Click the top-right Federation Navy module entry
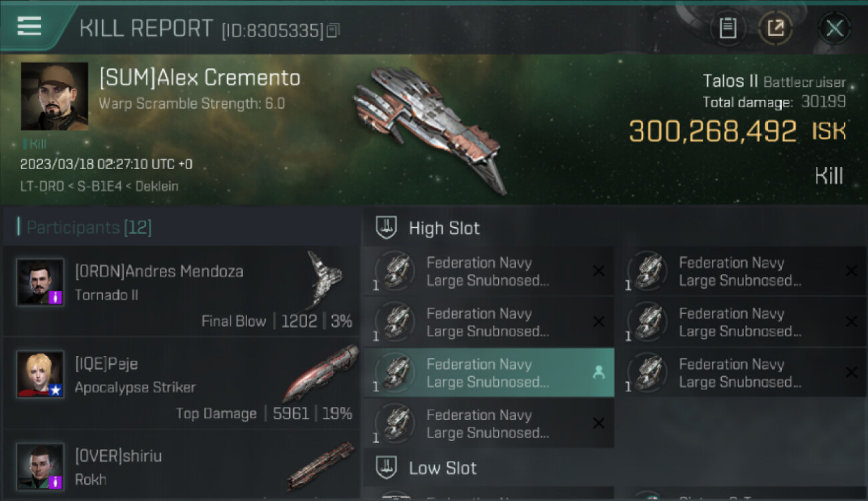 tap(741, 271)
